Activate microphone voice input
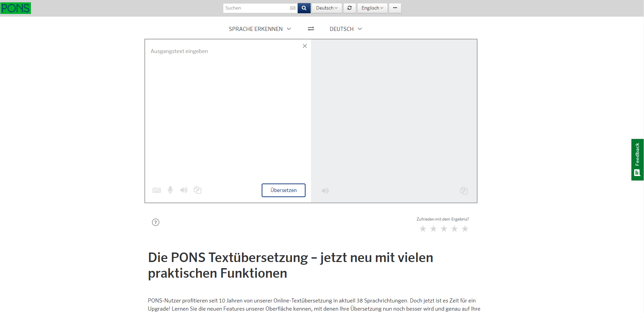 [170, 190]
